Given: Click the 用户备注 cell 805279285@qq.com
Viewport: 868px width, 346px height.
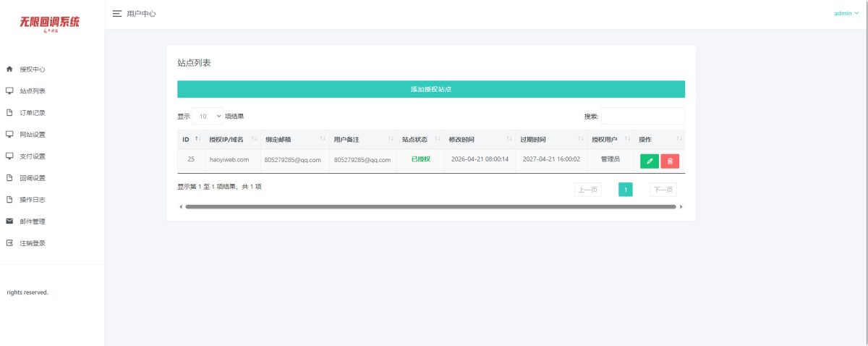Looking at the screenshot, I should pyautogui.click(x=362, y=159).
